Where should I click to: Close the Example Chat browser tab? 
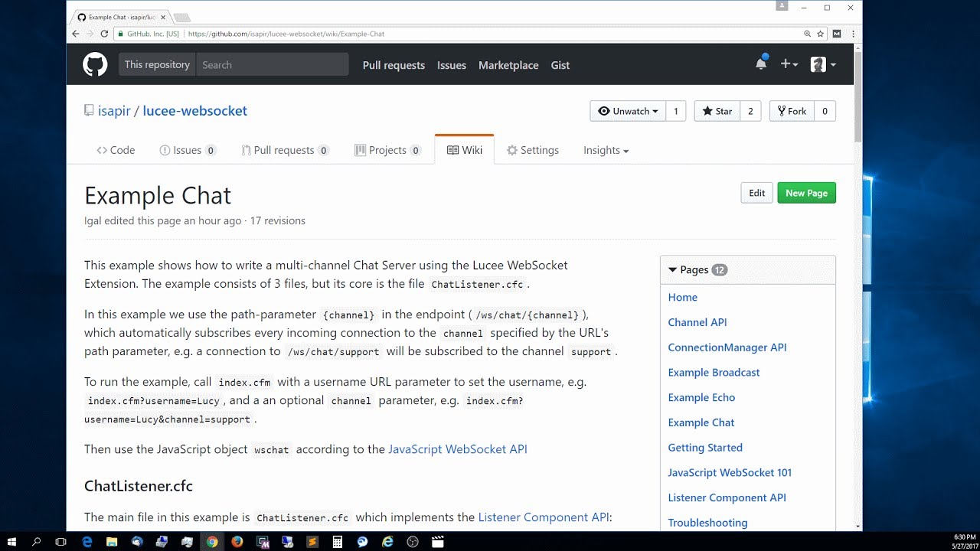pyautogui.click(x=163, y=17)
